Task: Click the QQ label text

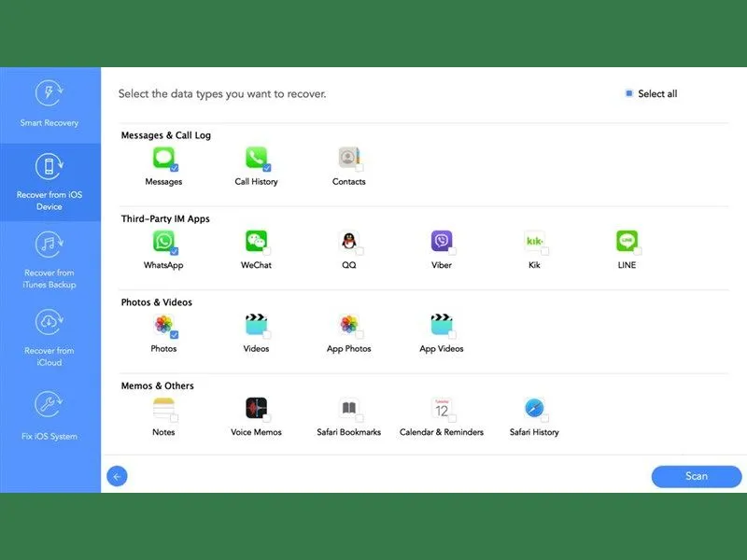Action: pyautogui.click(x=348, y=265)
